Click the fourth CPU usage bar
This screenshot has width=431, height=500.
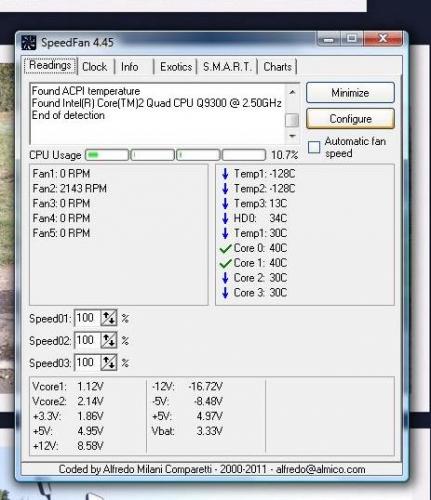pos(244,155)
